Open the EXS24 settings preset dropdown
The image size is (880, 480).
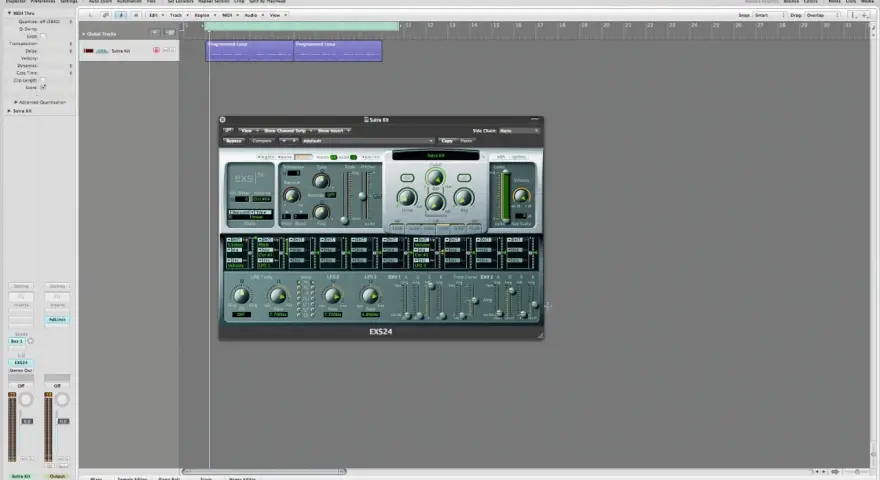coord(368,141)
